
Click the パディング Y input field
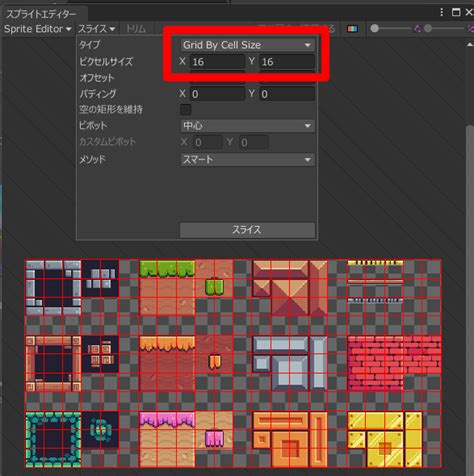coord(287,94)
